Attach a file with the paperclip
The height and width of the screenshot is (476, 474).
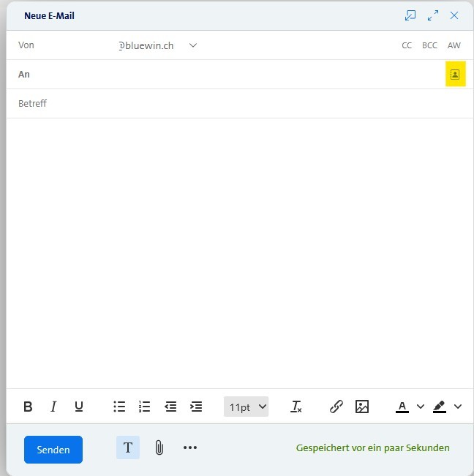(x=159, y=447)
